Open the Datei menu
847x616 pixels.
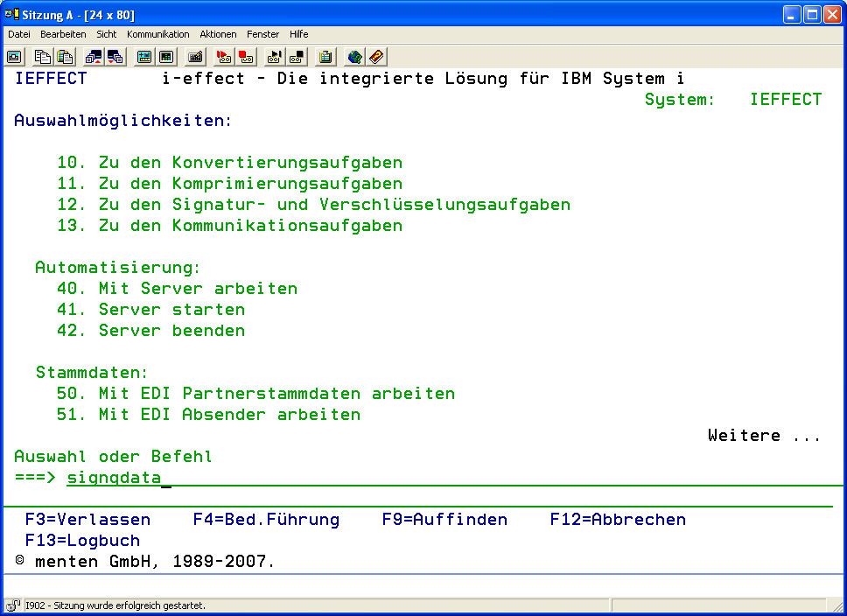tap(19, 34)
